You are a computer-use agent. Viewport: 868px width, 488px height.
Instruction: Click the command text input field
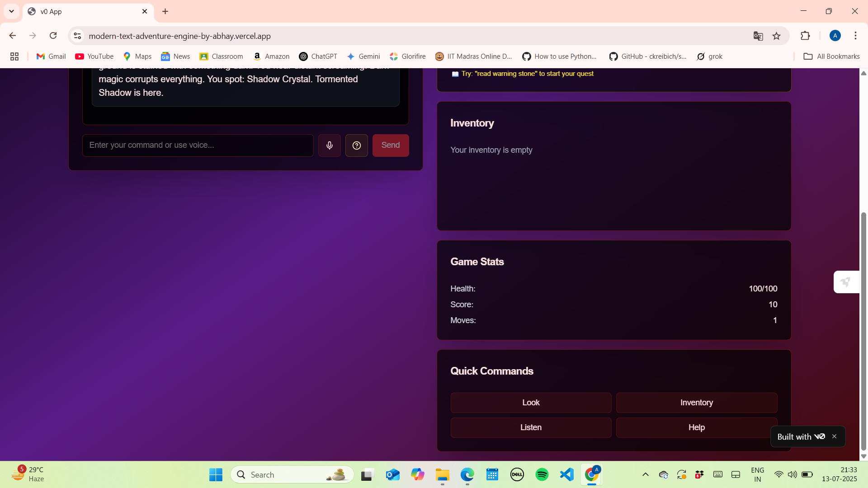(x=198, y=145)
